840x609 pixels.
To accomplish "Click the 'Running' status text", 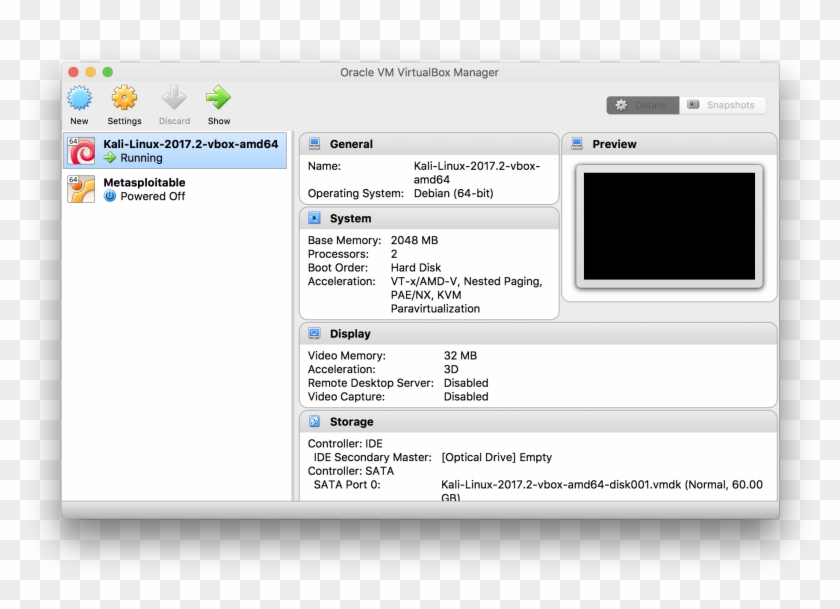I will click(x=141, y=158).
